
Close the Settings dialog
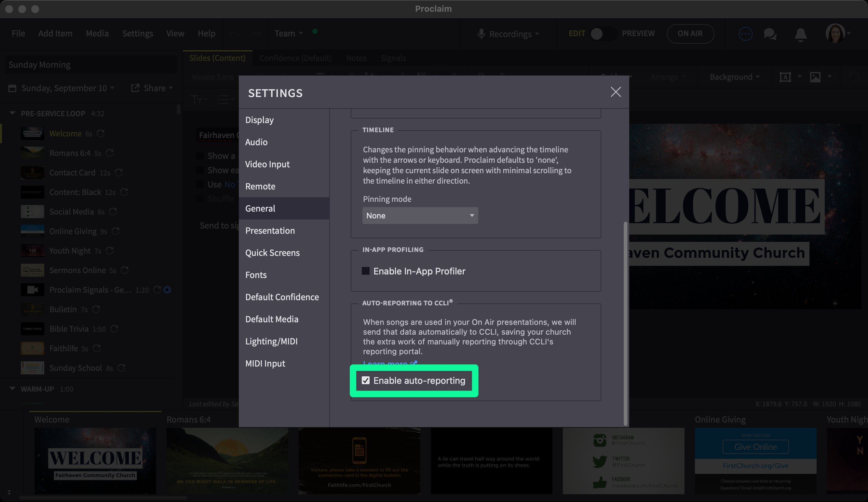pos(616,92)
